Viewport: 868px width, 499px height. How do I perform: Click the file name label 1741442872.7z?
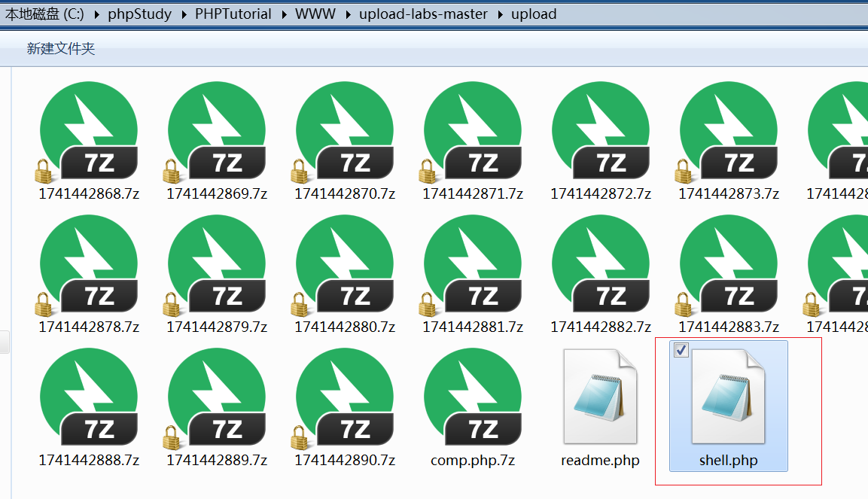600,193
